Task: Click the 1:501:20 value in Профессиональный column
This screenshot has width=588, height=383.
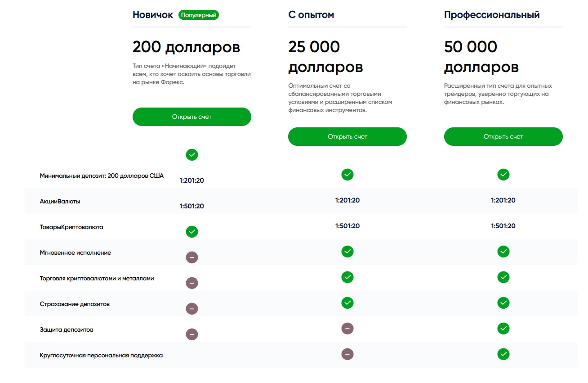Action: 503,226
